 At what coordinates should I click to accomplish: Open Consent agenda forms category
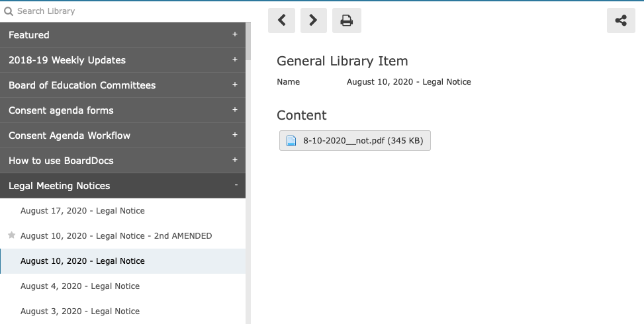(x=123, y=110)
